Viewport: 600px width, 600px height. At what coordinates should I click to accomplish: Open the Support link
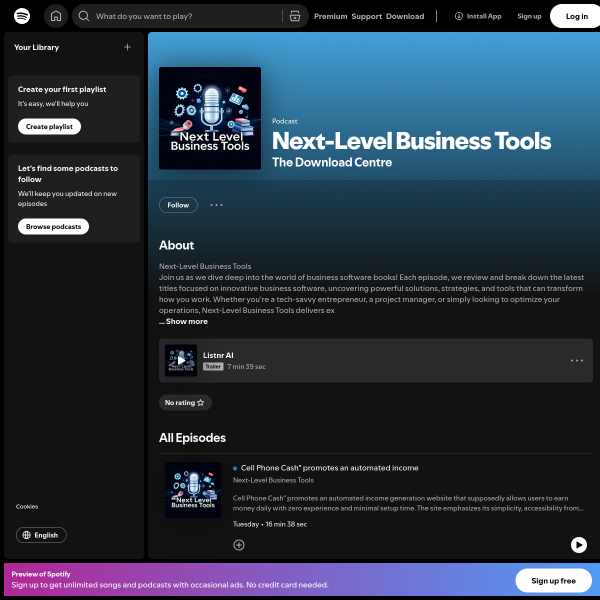(x=367, y=16)
